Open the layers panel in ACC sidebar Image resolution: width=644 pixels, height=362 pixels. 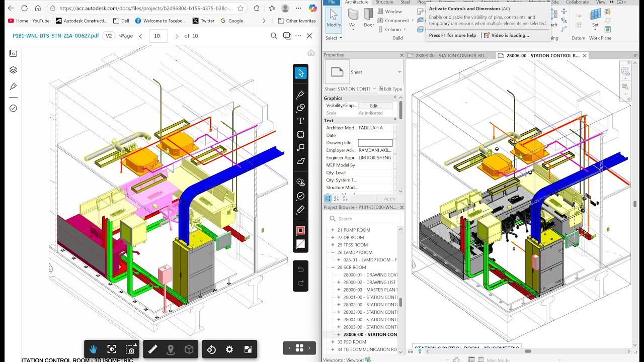pyautogui.click(x=14, y=70)
